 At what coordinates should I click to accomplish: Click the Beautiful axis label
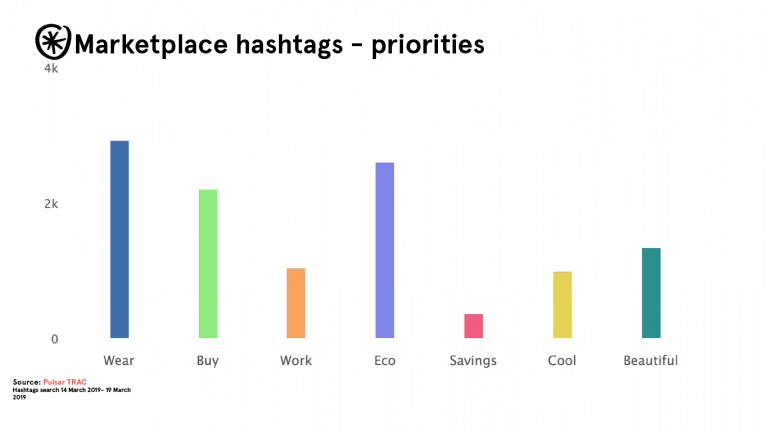click(x=650, y=361)
